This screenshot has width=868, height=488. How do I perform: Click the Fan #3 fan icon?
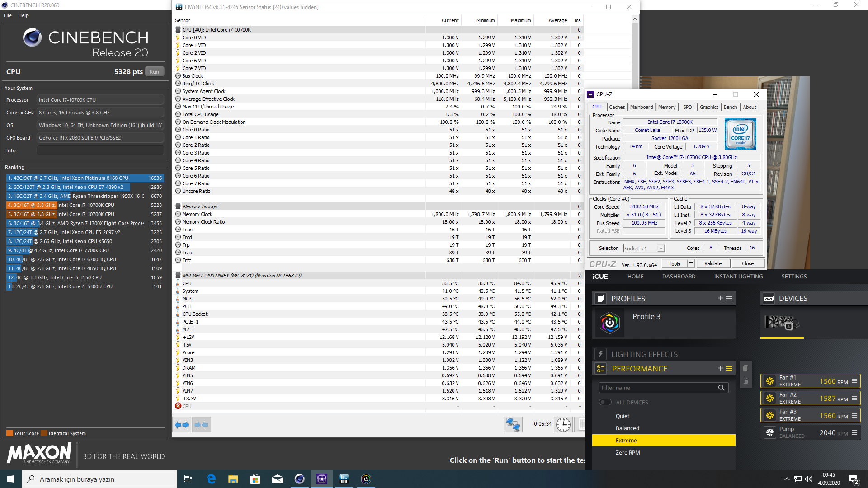769,416
